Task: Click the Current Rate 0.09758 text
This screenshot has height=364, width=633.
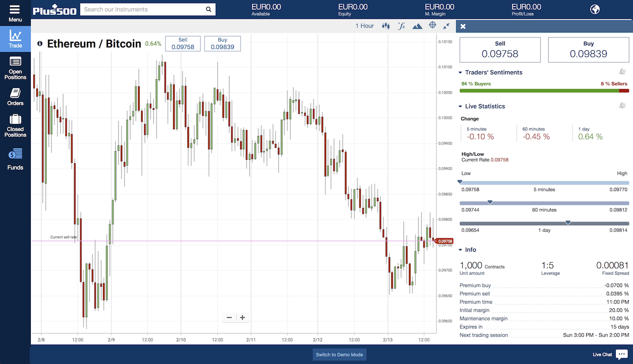Action: pyautogui.click(x=485, y=160)
